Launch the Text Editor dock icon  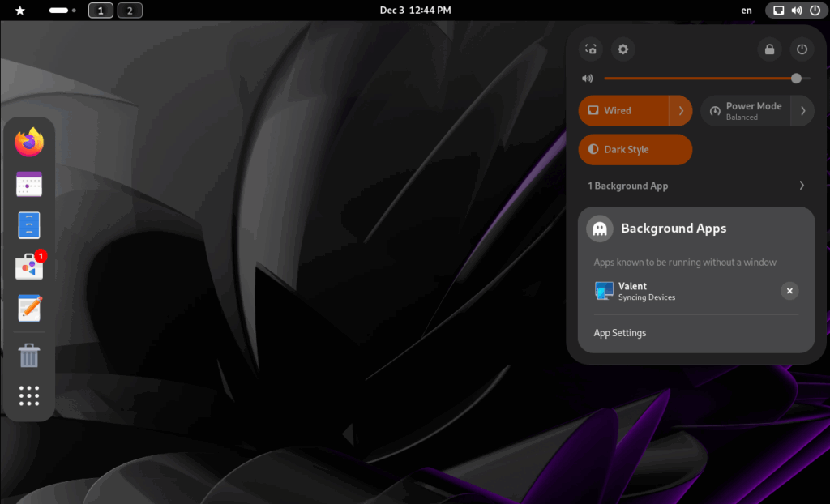[x=29, y=308]
